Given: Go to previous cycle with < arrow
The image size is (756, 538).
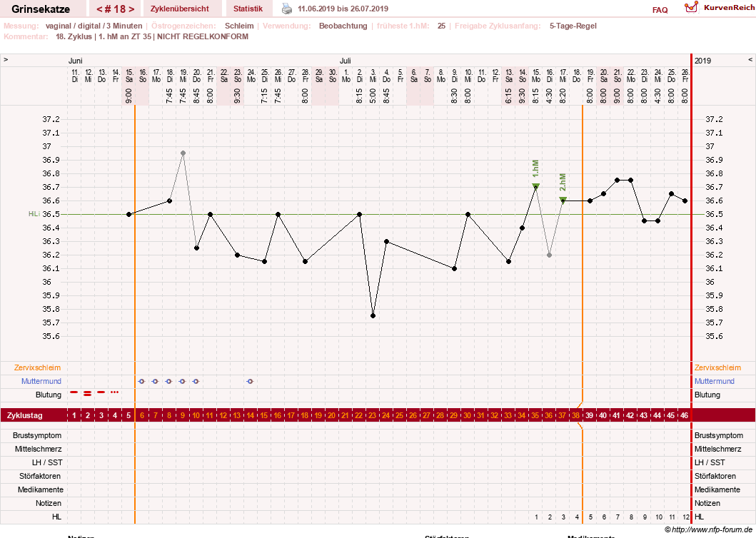Looking at the screenshot, I should coord(99,9).
